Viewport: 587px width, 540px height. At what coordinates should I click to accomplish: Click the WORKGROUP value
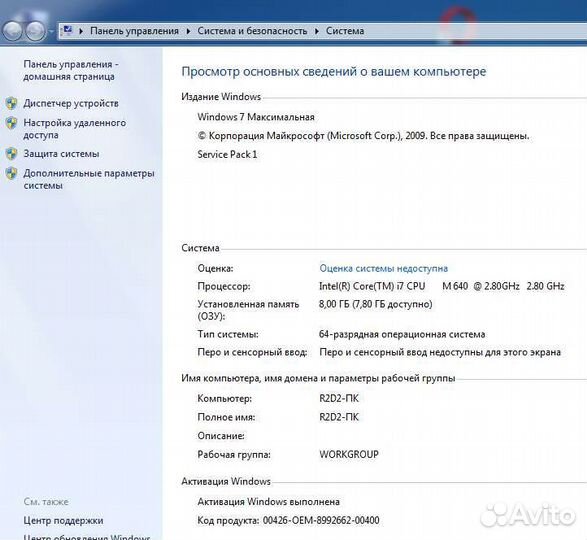click(x=349, y=454)
